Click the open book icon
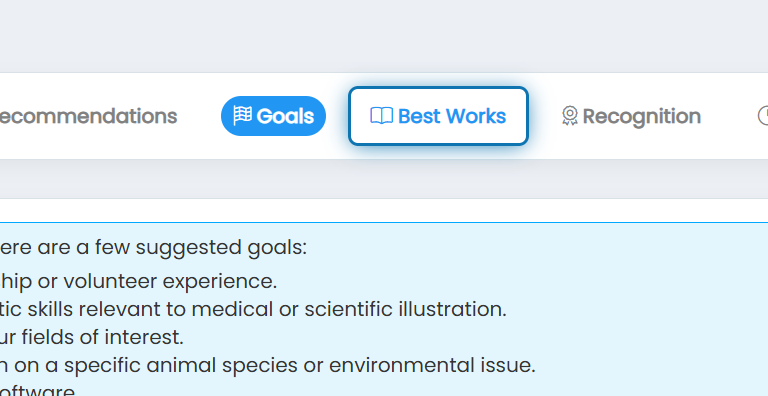Screen dimensions: 768x396 [381, 116]
